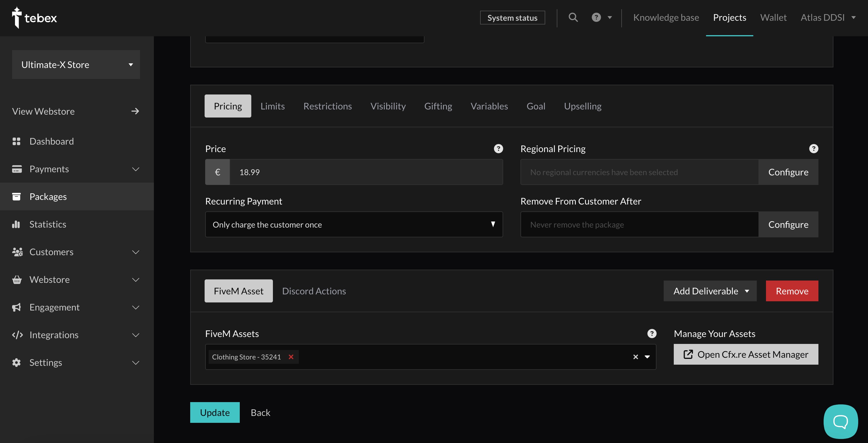Click the System status button
Viewport: 868px width, 443px height.
(512, 18)
